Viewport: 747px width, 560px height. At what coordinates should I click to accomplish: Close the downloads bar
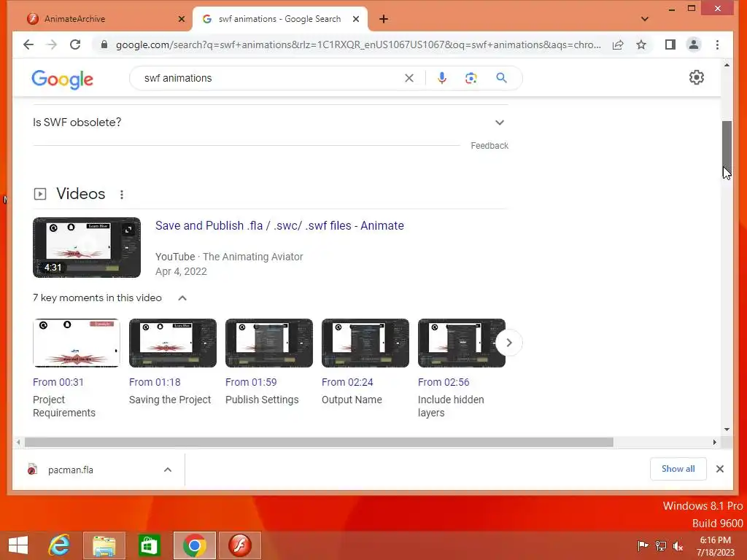pyautogui.click(x=720, y=469)
